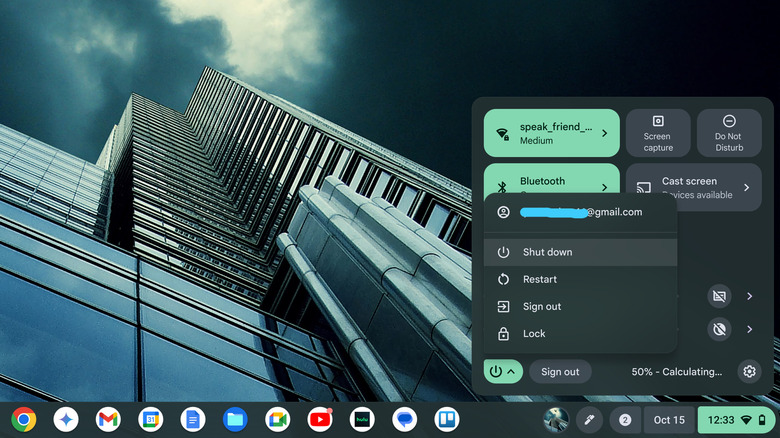Open Google Docs from the shelf

pyautogui.click(x=193, y=419)
